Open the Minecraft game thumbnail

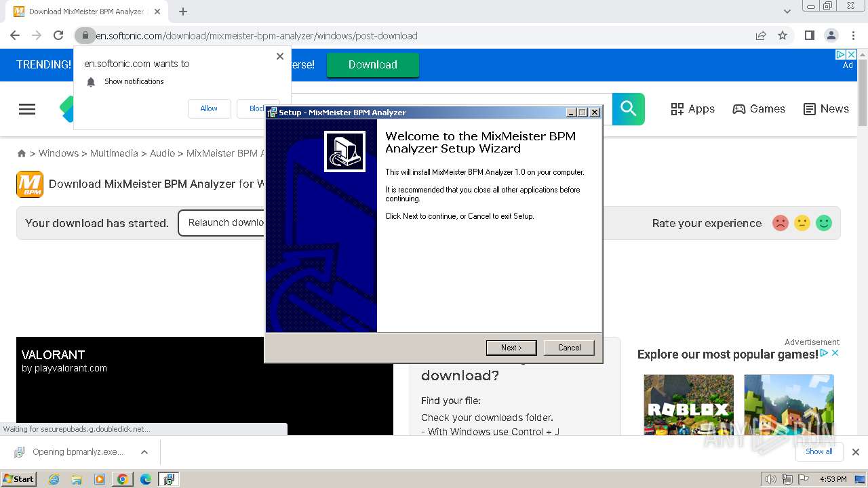click(789, 405)
